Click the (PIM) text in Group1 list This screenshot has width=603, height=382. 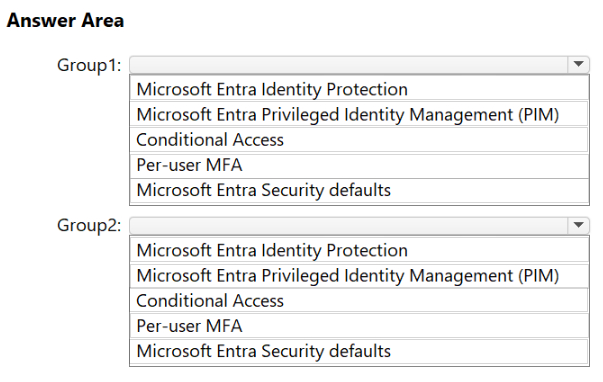(538, 115)
